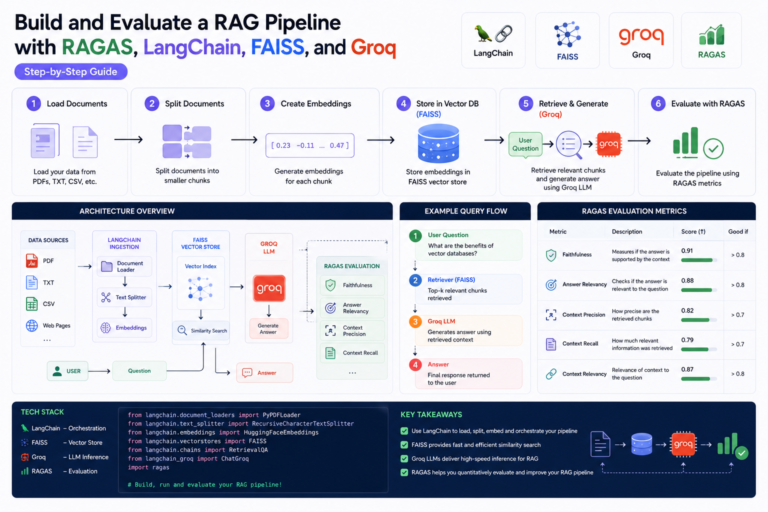The width and height of the screenshot is (768, 512).
Task: Click the checkbox for 'FAISS provides fast' takeaway
Action: coord(404,445)
